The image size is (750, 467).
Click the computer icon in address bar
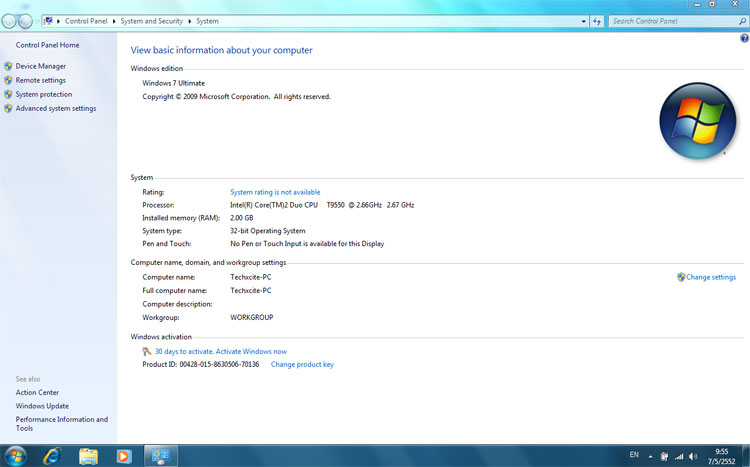pos(48,21)
